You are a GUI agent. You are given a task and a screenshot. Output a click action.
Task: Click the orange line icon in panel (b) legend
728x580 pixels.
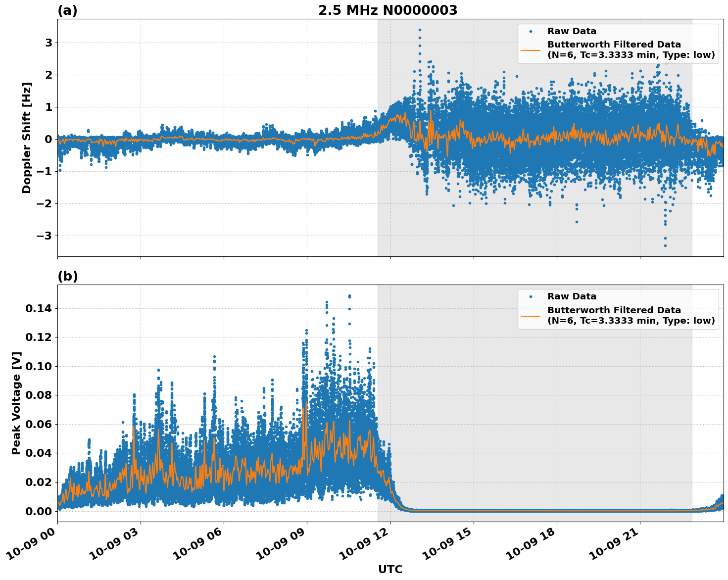(531, 316)
